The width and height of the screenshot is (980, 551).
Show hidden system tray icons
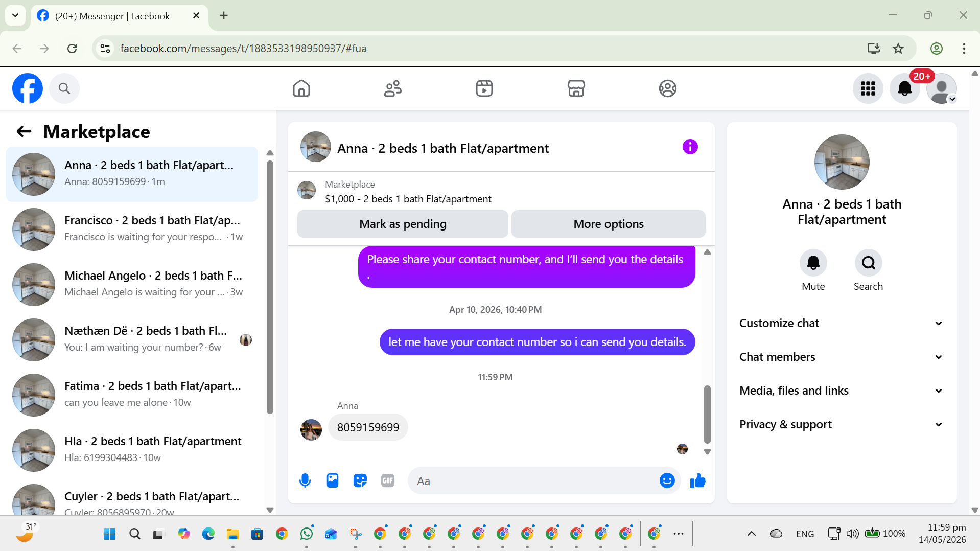click(751, 534)
